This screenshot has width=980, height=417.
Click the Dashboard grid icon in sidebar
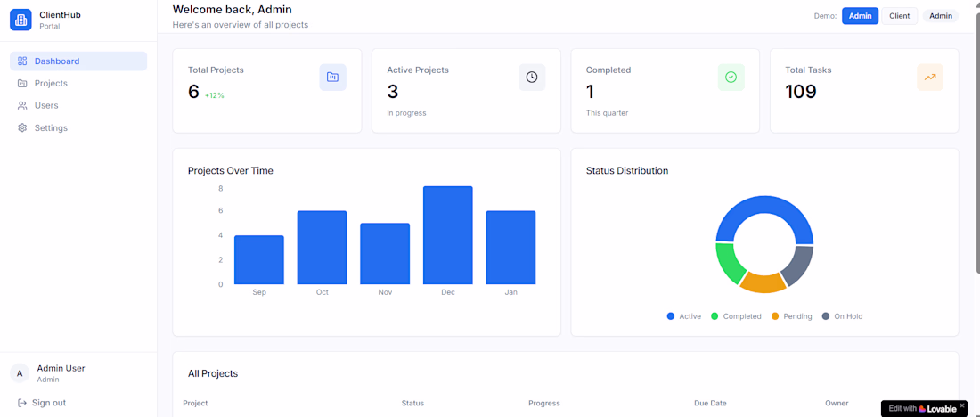pos(22,61)
